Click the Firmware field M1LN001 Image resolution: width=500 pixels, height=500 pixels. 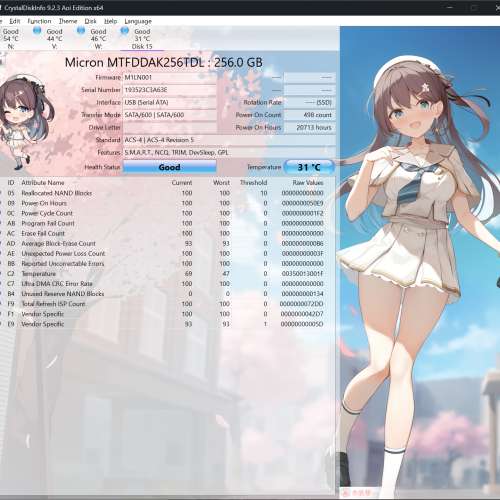click(x=170, y=77)
